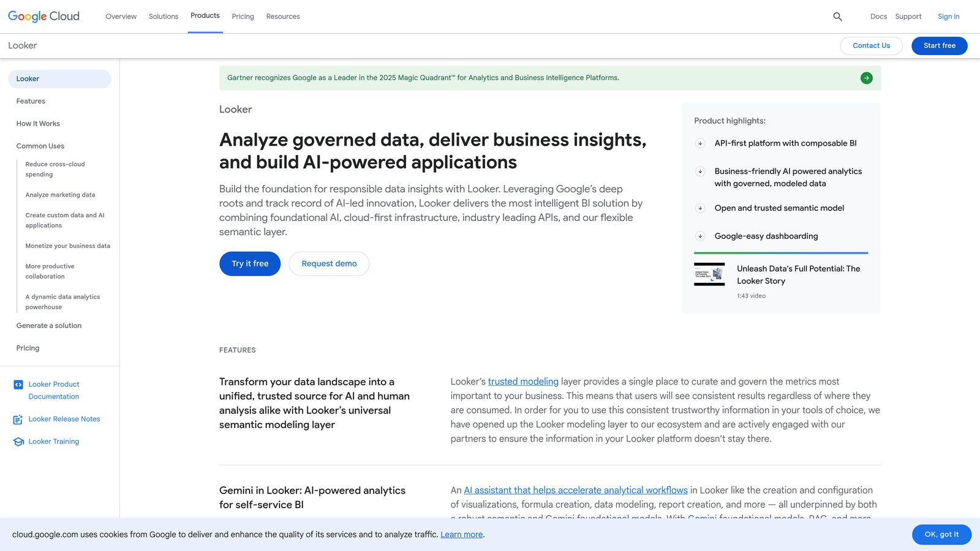
Task: Open the cookie Learn more link
Action: coord(461,534)
